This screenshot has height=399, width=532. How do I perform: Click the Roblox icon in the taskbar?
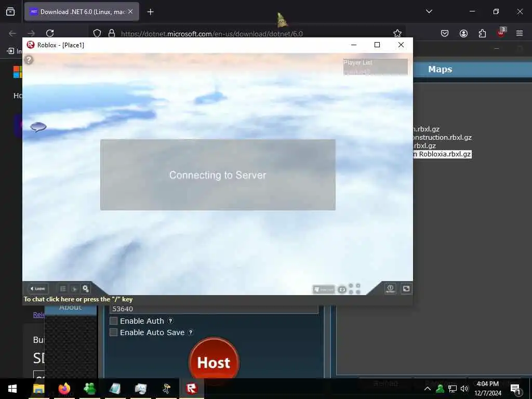point(192,389)
